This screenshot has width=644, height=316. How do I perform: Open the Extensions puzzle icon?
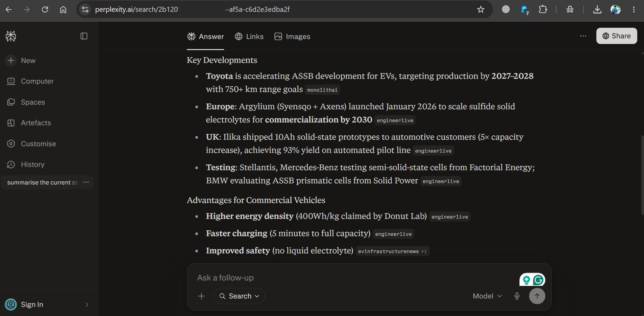(x=543, y=9)
